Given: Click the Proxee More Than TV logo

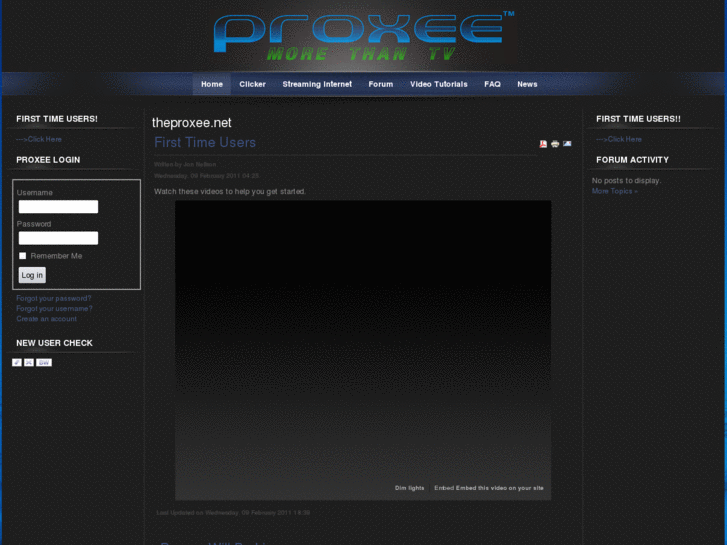Looking at the screenshot, I should (x=364, y=36).
